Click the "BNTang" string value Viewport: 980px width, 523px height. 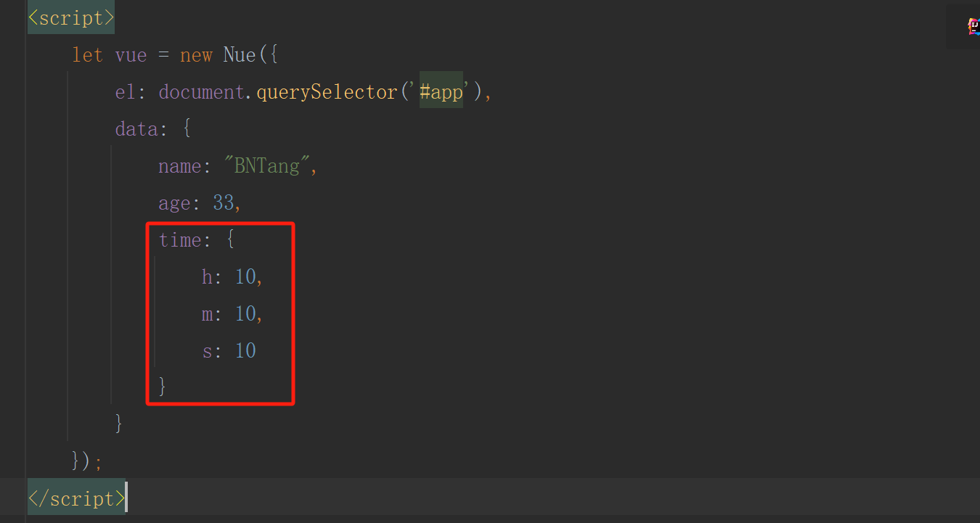pyautogui.click(x=267, y=166)
